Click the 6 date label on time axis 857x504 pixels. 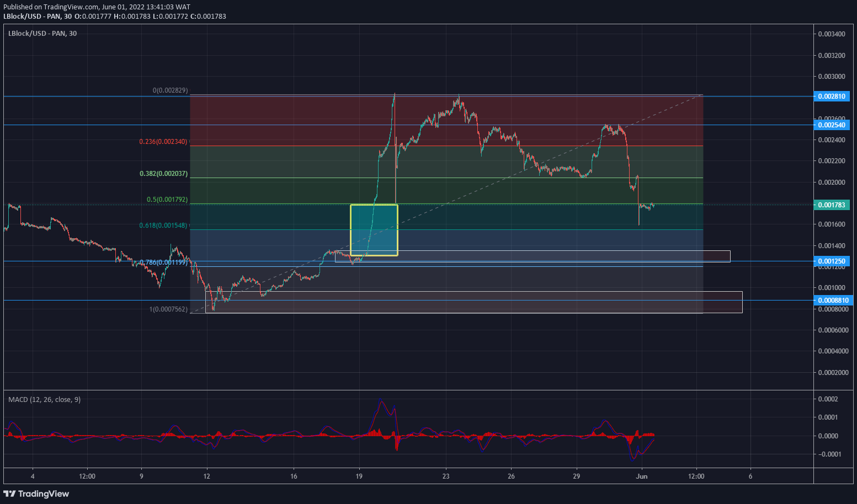(750, 476)
